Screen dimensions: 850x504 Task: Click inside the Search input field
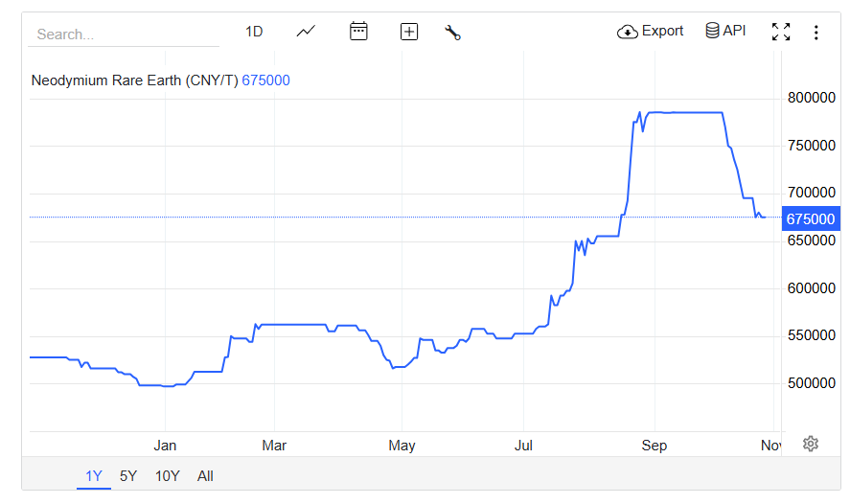coord(125,34)
